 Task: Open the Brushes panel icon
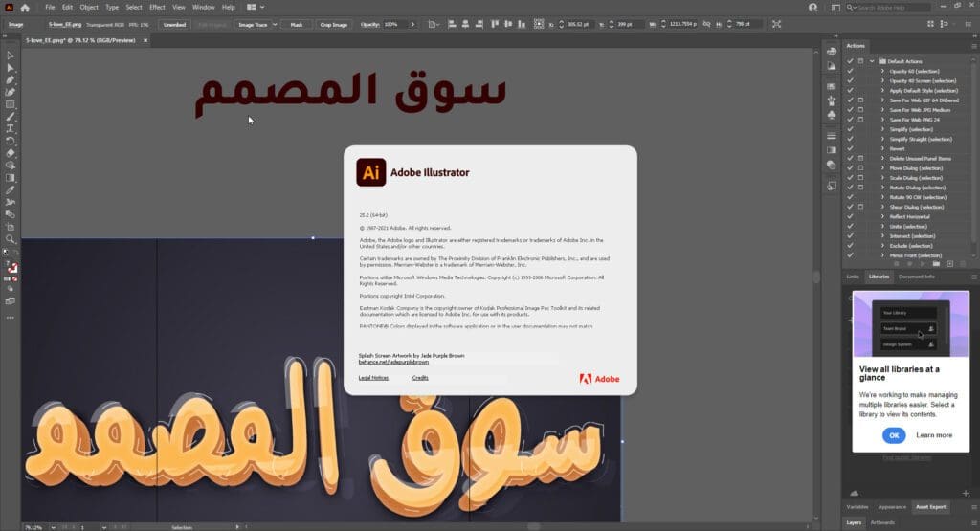tap(832, 100)
